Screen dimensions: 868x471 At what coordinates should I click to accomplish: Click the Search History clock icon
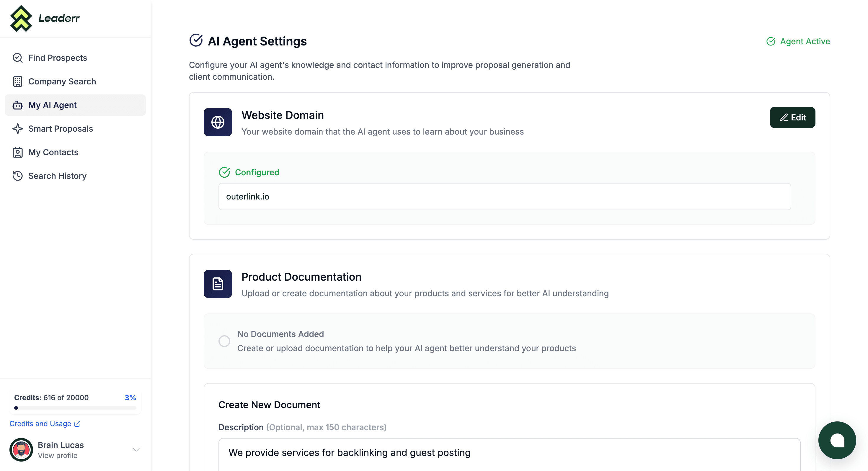17,176
